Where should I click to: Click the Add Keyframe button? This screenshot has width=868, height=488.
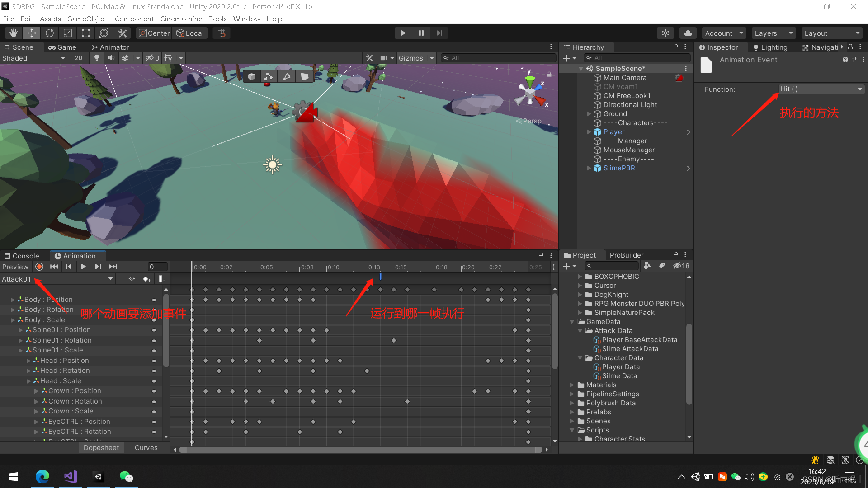tap(146, 279)
